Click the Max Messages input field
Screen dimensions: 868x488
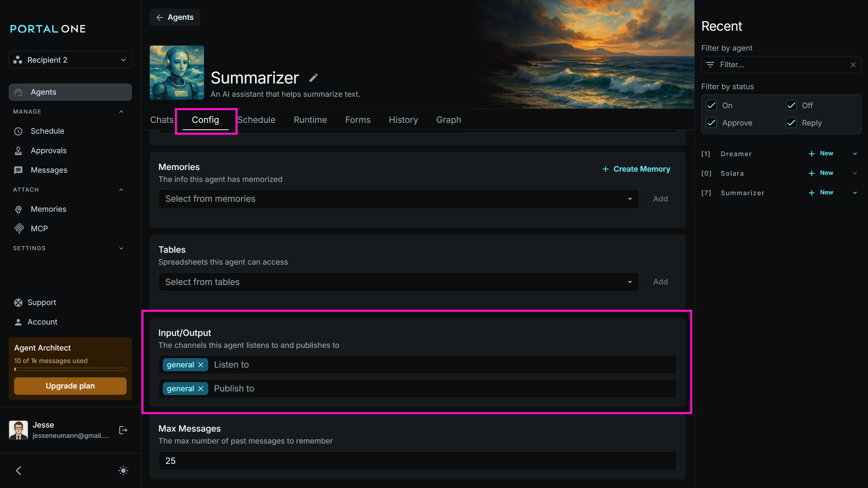tap(417, 461)
